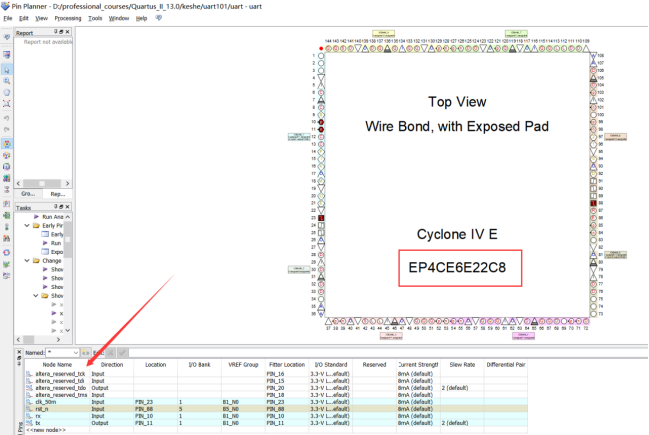Sort by Direction column header
The height and width of the screenshot is (435, 649).
click(x=112, y=365)
